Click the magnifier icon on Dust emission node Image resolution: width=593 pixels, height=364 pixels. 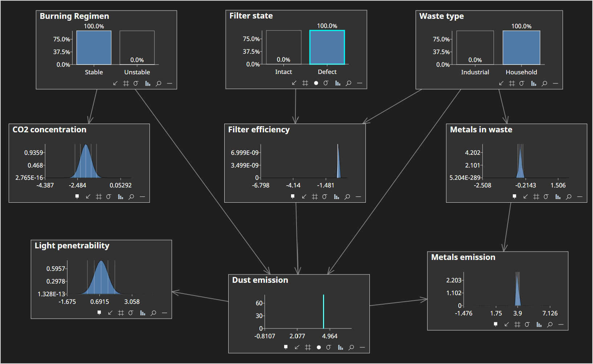pyautogui.click(x=351, y=347)
